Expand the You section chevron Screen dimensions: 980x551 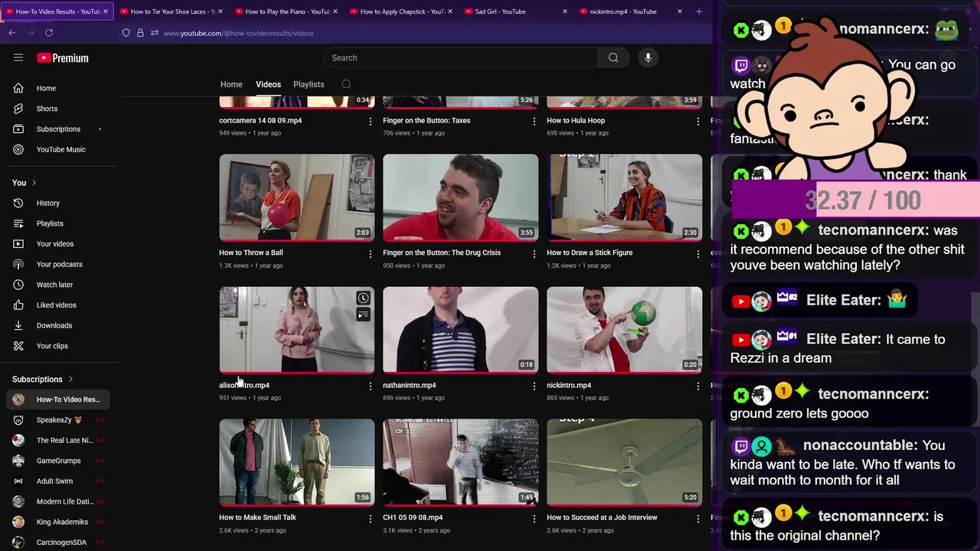[x=34, y=183]
